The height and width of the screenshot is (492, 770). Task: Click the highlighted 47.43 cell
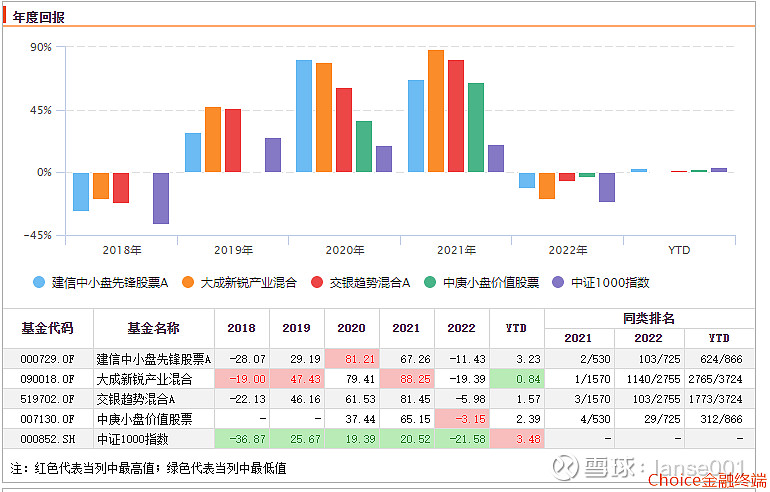pyautogui.click(x=297, y=379)
